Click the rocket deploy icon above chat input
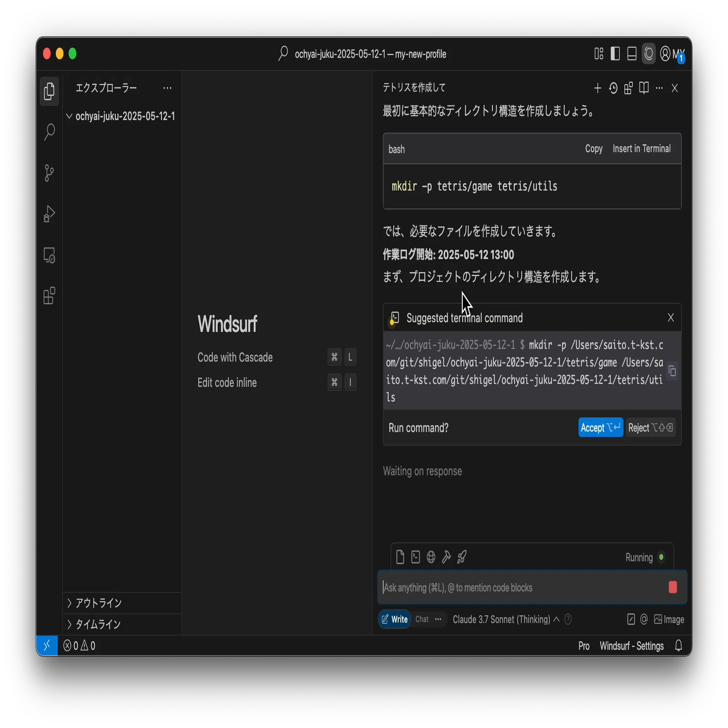Screen dimensions: 728x728 [x=462, y=557]
